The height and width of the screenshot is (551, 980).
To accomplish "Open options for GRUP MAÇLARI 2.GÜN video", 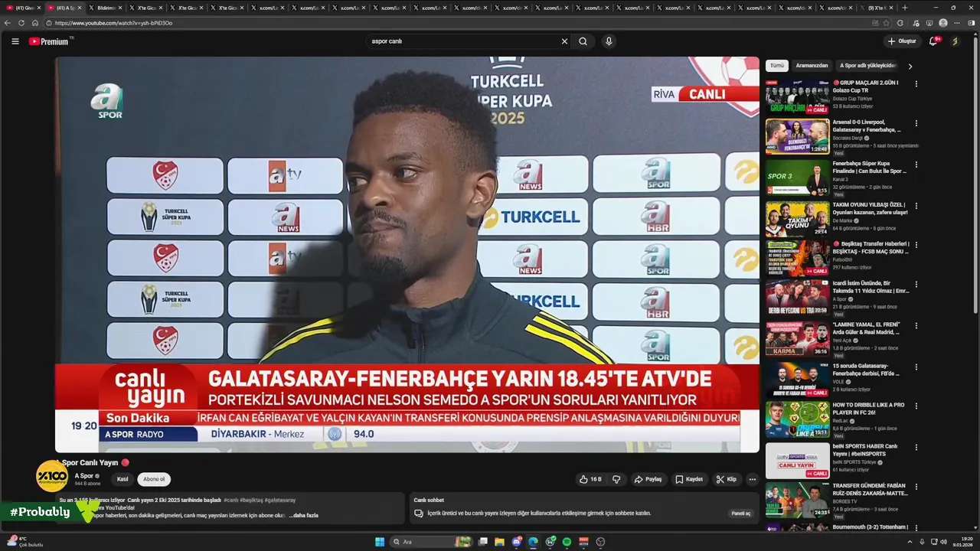I will (916, 83).
